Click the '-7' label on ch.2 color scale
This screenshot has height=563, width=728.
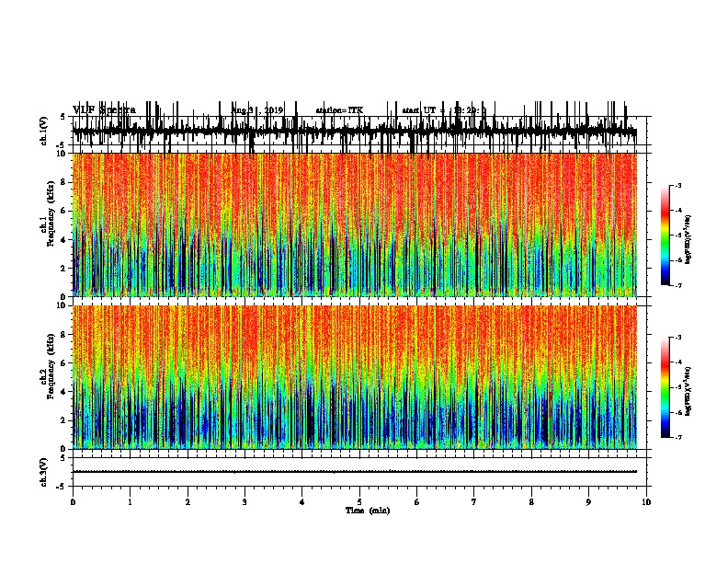[x=678, y=437]
